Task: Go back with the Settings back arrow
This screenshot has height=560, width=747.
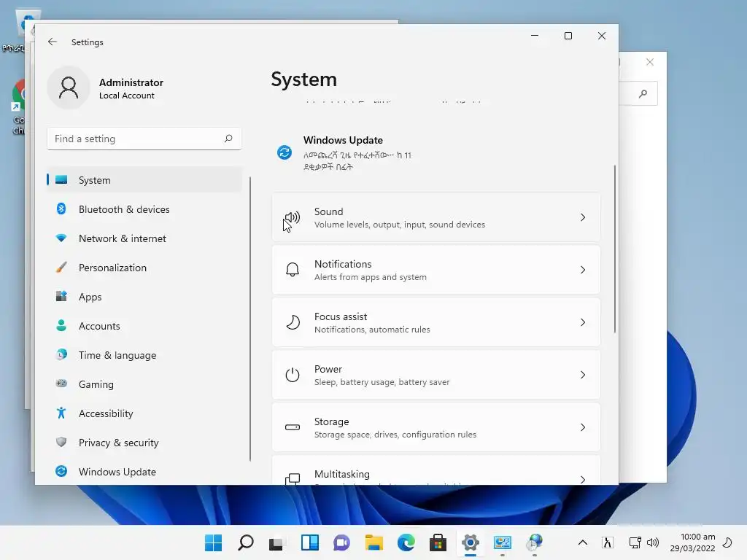Action: pyautogui.click(x=53, y=42)
